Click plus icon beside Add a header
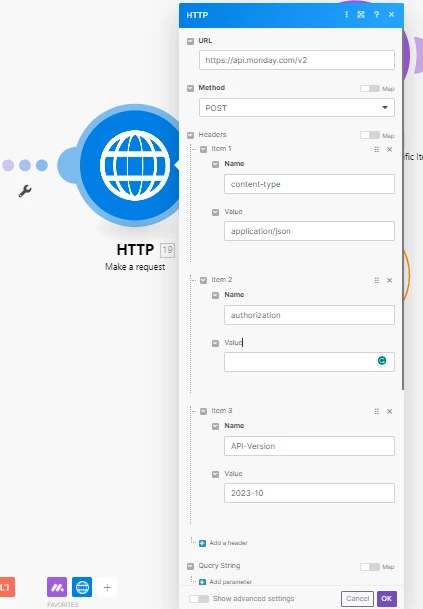Viewport: 423px width, 609px height. (x=202, y=543)
